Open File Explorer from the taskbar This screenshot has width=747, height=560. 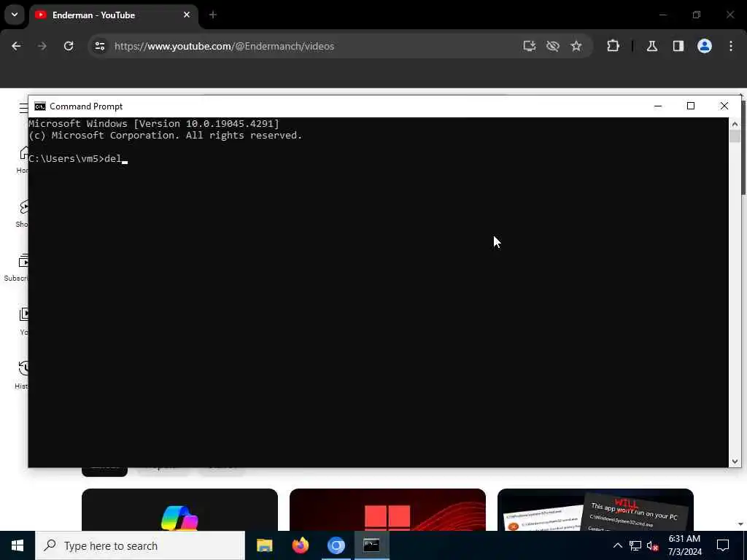[264, 545]
